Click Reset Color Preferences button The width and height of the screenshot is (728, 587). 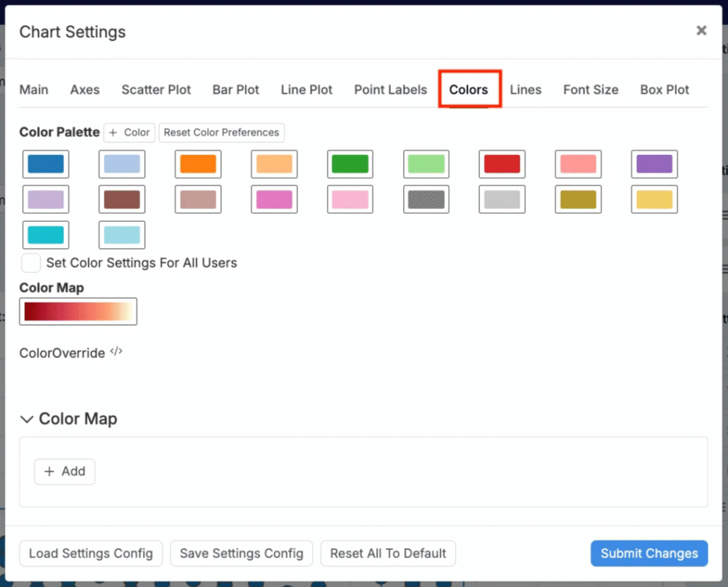[221, 132]
